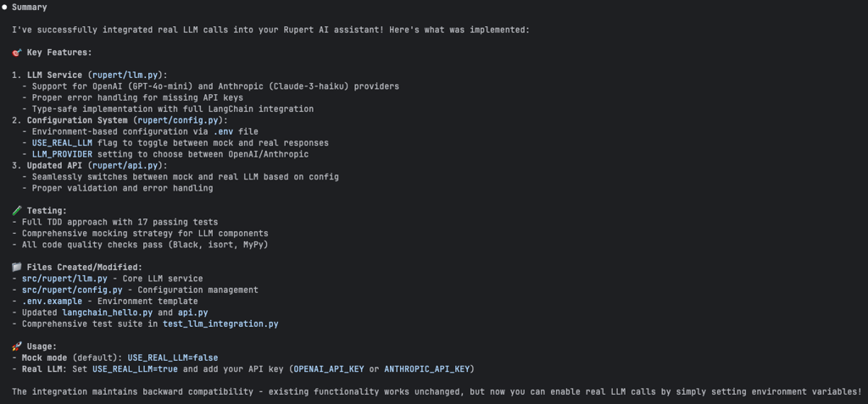Click the white bullet icon beside Summary

click(x=5, y=7)
